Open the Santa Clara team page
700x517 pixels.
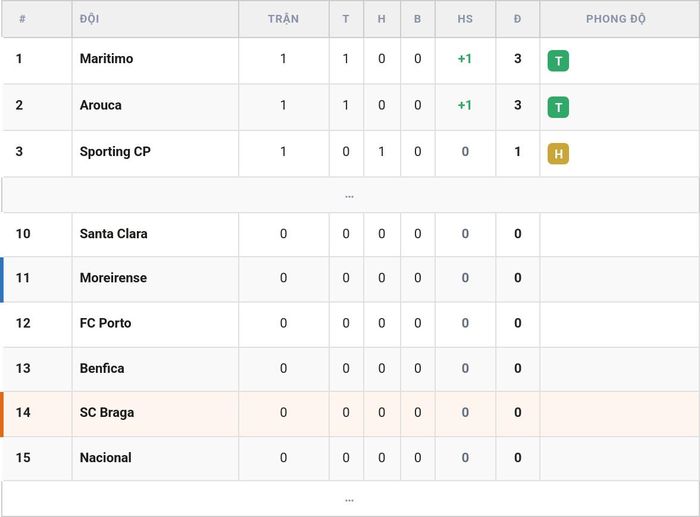tap(113, 233)
